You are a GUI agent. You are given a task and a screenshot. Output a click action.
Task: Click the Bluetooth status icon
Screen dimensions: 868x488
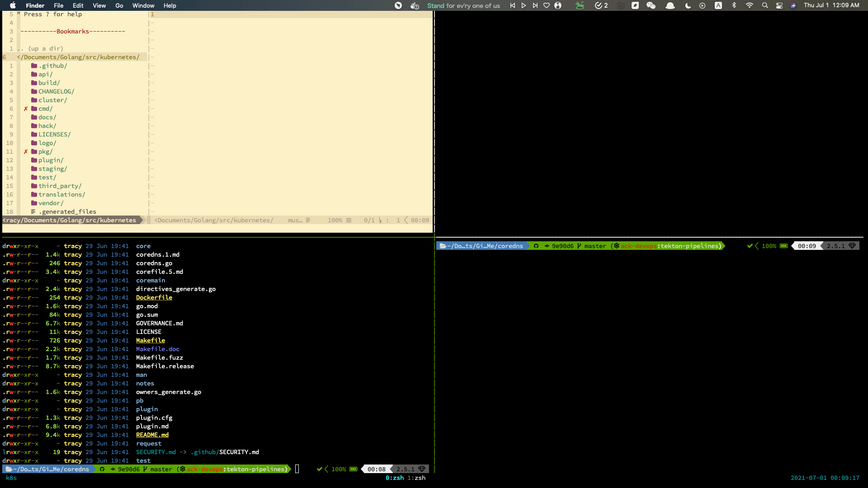point(734,5)
